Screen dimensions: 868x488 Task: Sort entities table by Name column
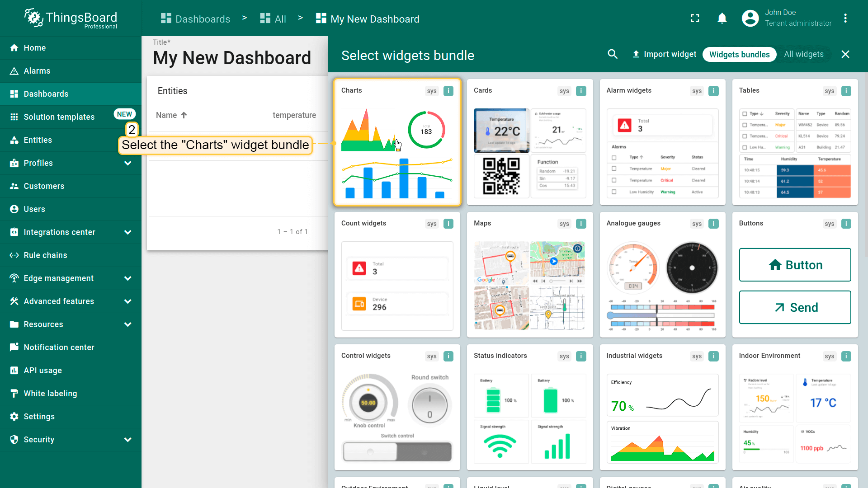[x=171, y=115]
